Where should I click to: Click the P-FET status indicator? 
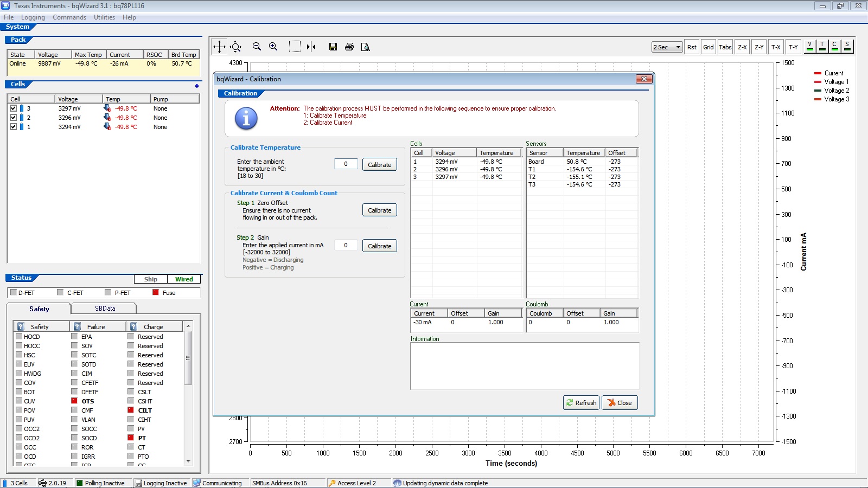coord(108,292)
